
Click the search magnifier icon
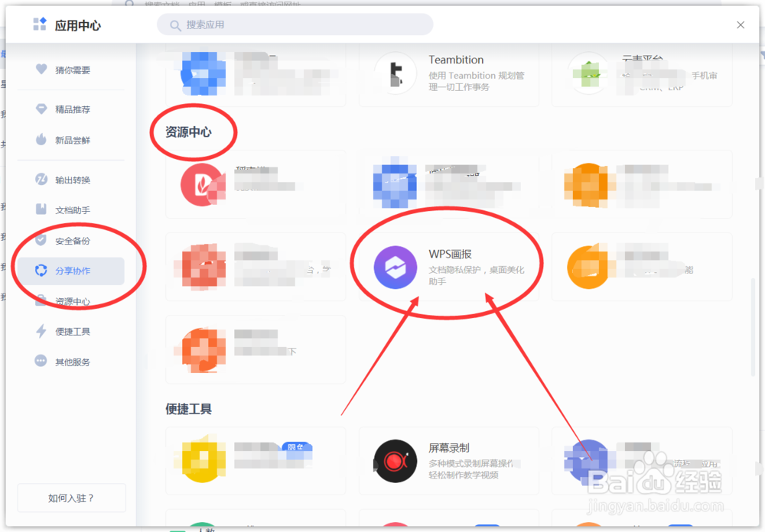[174, 25]
